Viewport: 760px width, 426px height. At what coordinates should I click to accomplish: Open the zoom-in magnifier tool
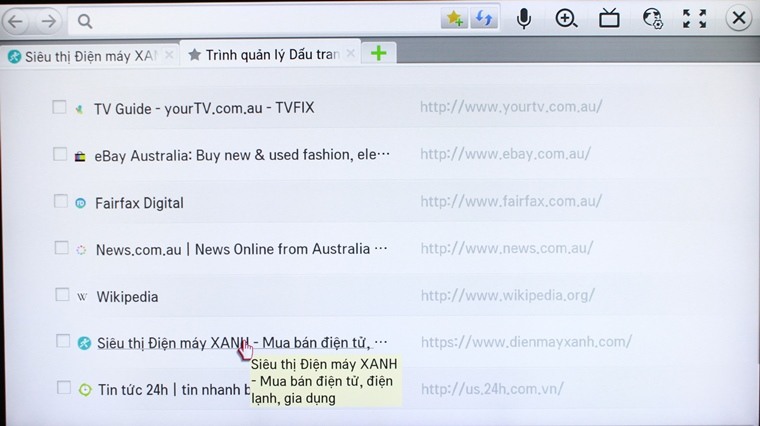pyautogui.click(x=566, y=19)
